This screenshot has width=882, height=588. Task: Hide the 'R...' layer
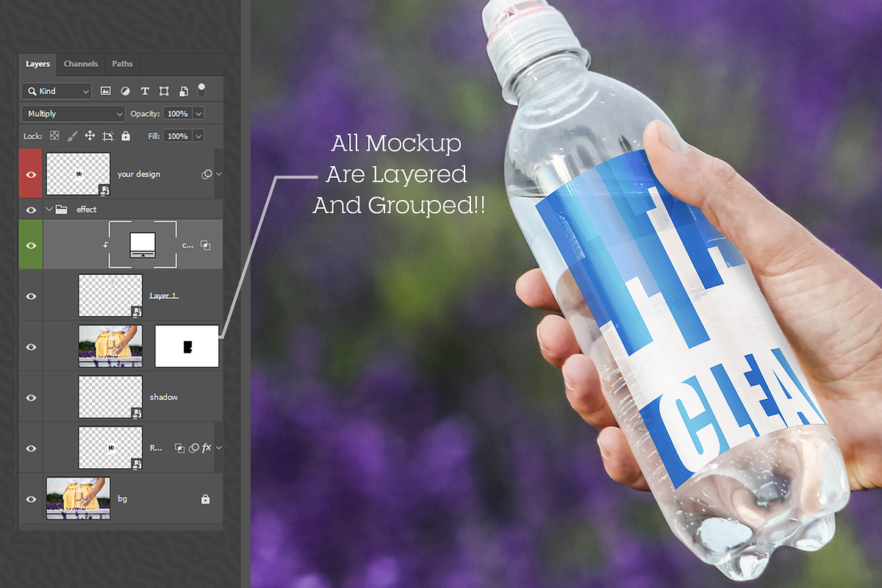(x=31, y=448)
